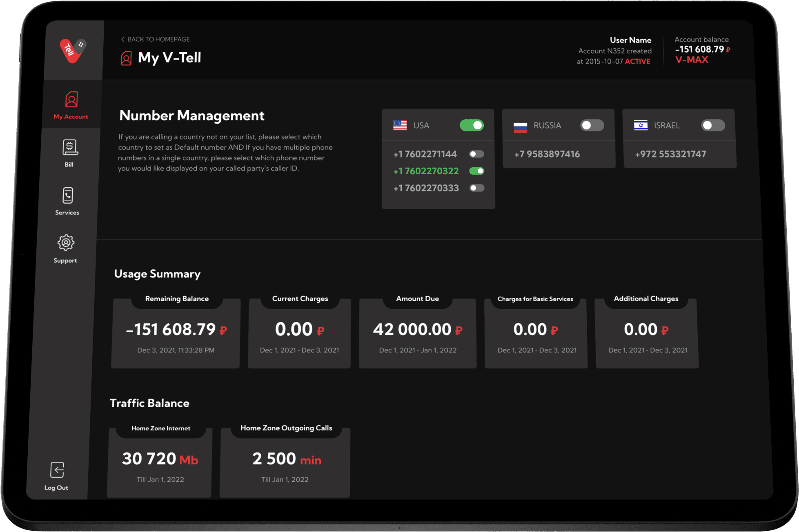The height and width of the screenshot is (532, 799).
Task: Open the Support gear icon
Action: click(66, 243)
